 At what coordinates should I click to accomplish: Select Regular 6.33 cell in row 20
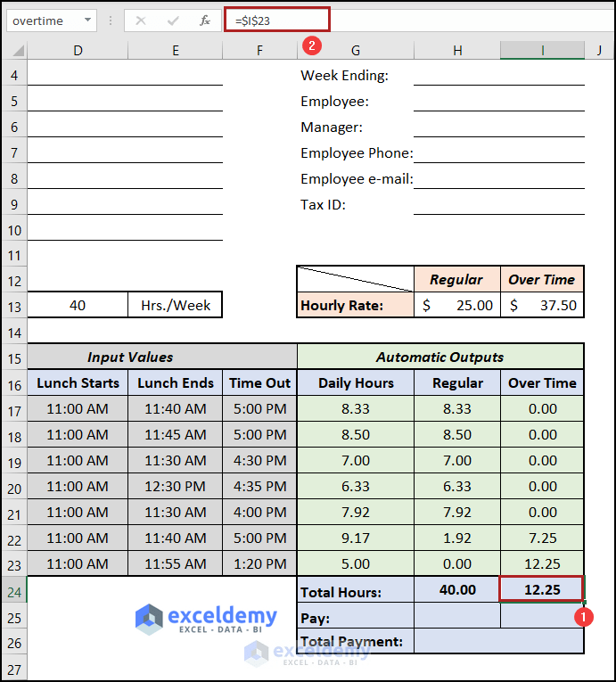click(457, 486)
